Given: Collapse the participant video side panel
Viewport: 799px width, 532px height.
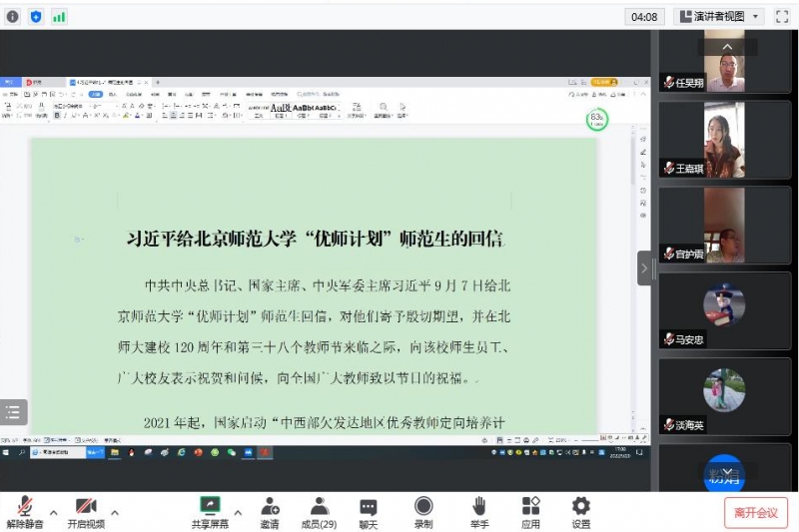Looking at the screenshot, I should 644,267.
